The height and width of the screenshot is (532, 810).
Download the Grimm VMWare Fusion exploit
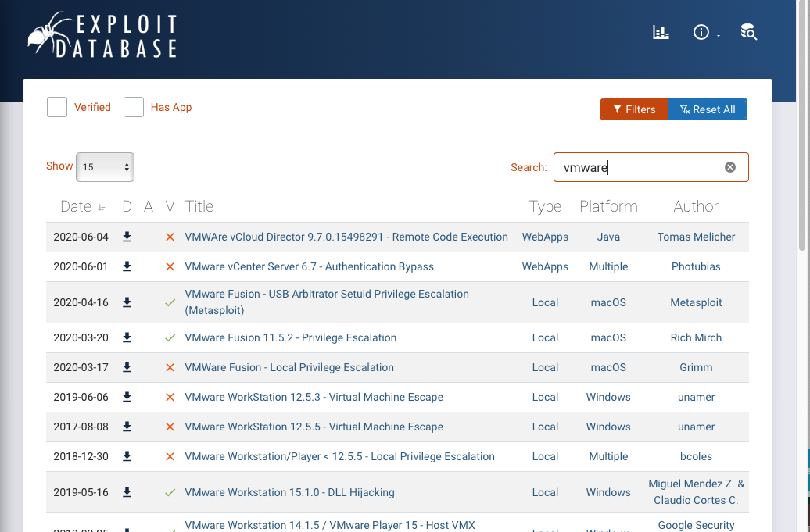click(x=127, y=367)
